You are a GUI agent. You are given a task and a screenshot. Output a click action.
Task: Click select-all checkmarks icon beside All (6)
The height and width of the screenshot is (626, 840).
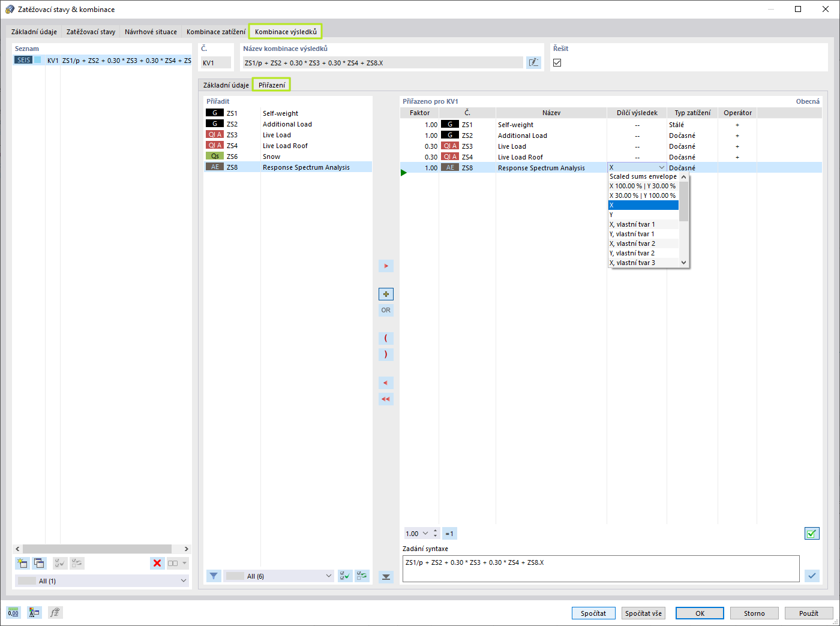tap(345, 576)
